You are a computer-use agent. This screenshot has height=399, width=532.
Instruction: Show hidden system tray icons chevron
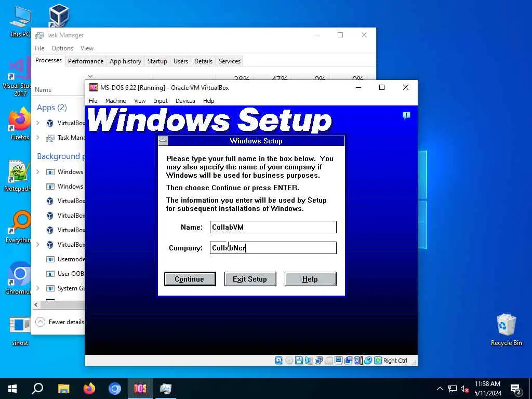tap(440, 389)
